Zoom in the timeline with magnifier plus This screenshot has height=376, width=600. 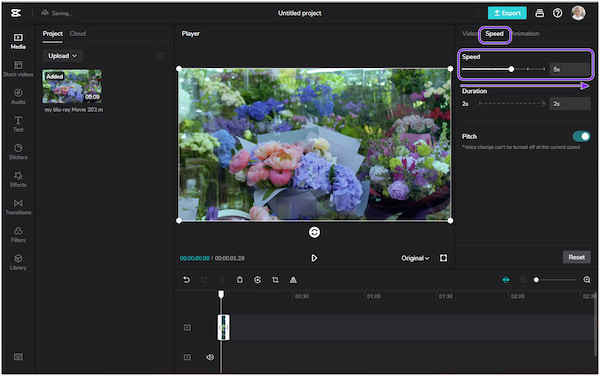pyautogui.click(x=587, y=280)
